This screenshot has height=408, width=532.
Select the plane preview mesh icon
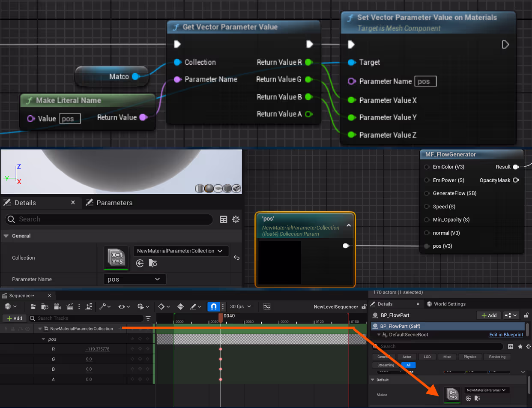coord(218,188)
